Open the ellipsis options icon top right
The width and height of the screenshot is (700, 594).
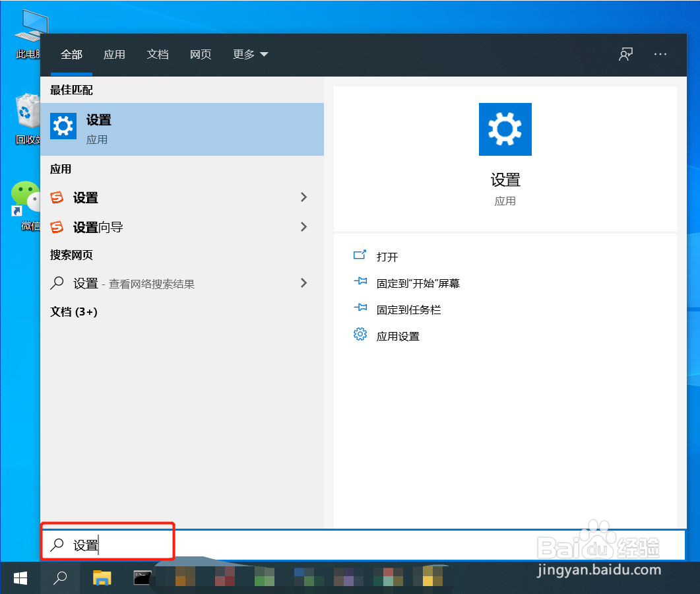[x=660, y=54]
